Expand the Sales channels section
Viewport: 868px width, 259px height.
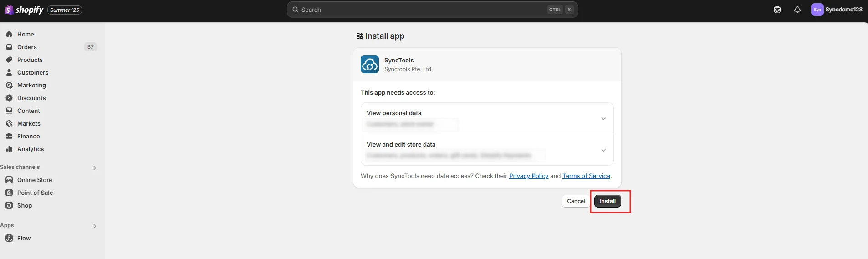95,168
